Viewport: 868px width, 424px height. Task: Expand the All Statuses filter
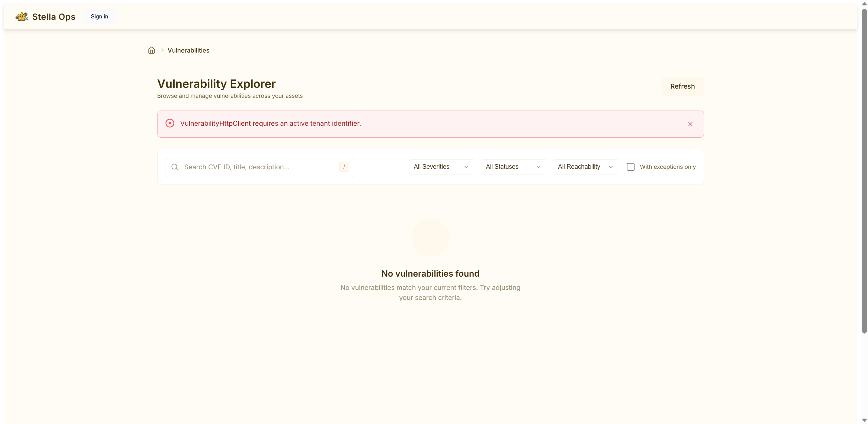[514, 167]
